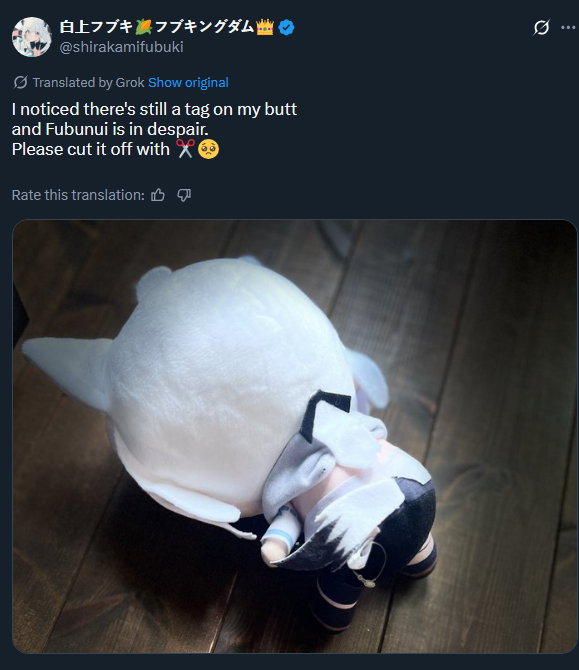The image size is (579, 670).
Task: Click the pleading face emoji
Action: pyautogui.click(x=209, y=149)
